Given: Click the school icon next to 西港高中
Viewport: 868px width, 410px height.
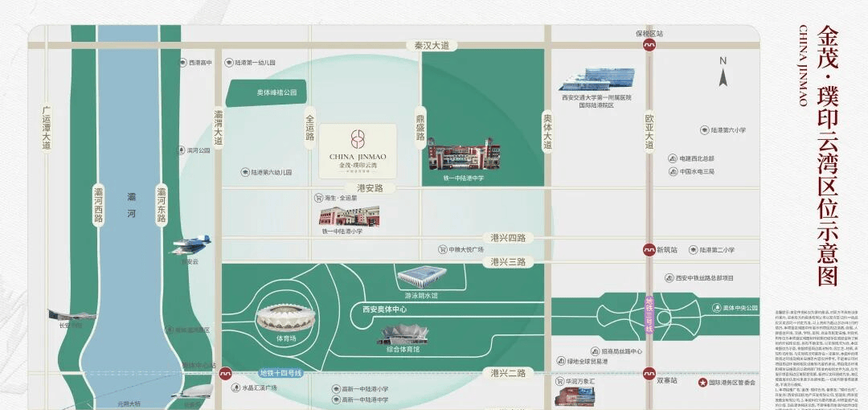Looking at the screenshot, I should point(182,63).
